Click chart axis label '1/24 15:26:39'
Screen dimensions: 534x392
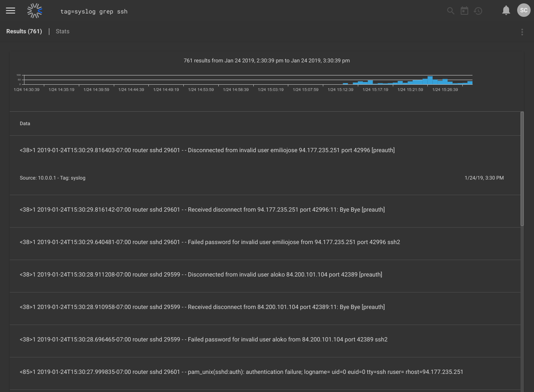(445, 89)
